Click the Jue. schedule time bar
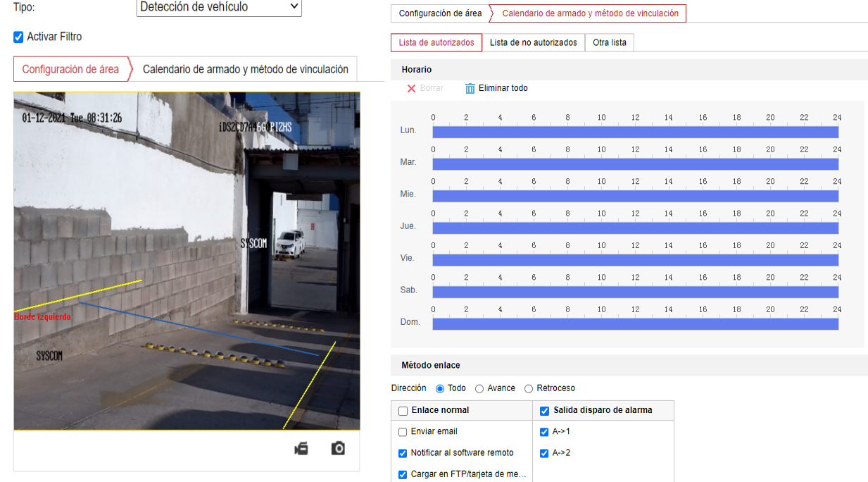868x482 pixels. point(636,228)
